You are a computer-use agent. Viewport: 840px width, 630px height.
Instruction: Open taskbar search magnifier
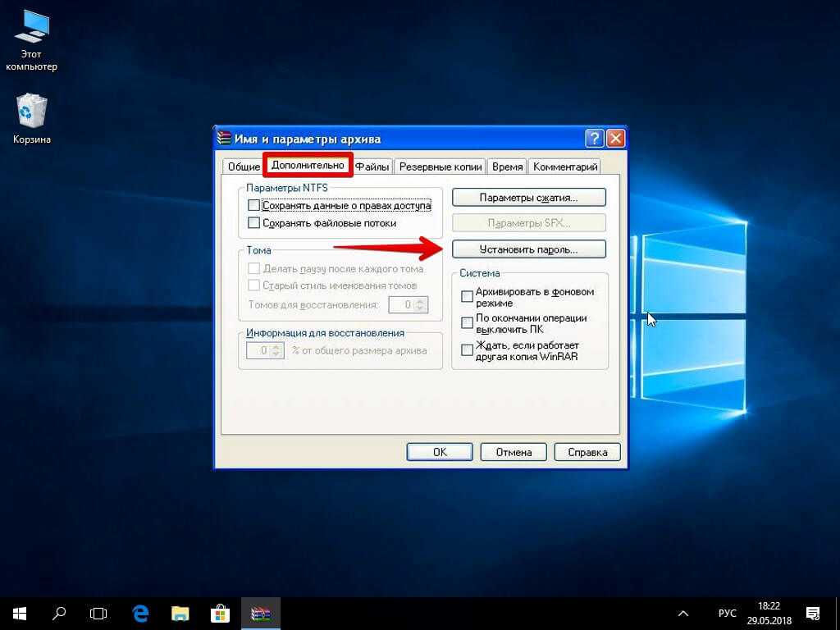[x=59, y=614]
